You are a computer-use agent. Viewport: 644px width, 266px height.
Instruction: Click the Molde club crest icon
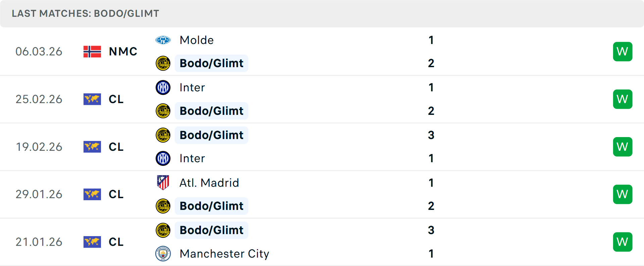pyautogui.click(x=163, y=40)
